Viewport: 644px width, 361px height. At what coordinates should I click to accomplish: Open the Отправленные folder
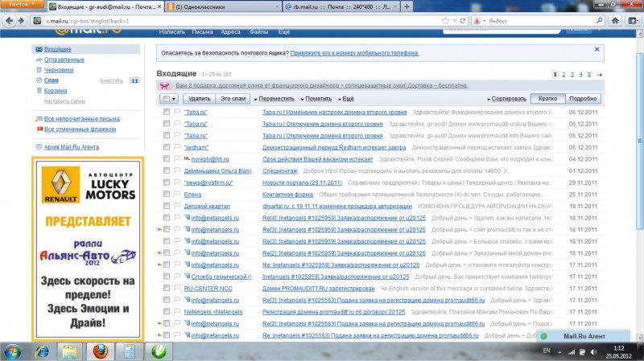64,59
